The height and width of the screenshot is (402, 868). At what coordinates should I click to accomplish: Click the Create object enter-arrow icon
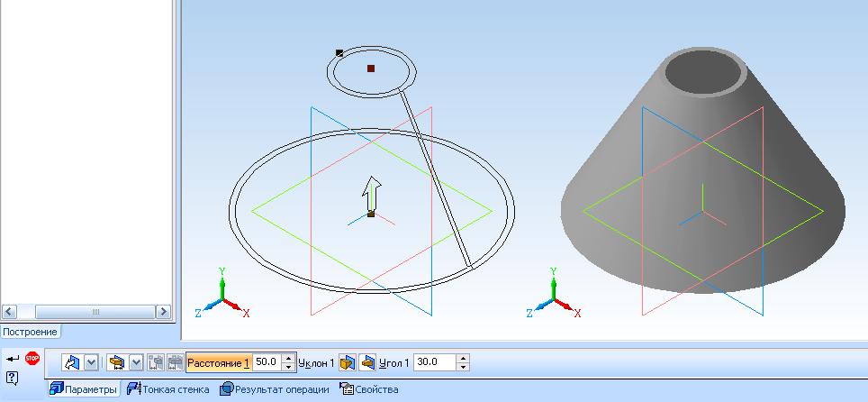13,359
